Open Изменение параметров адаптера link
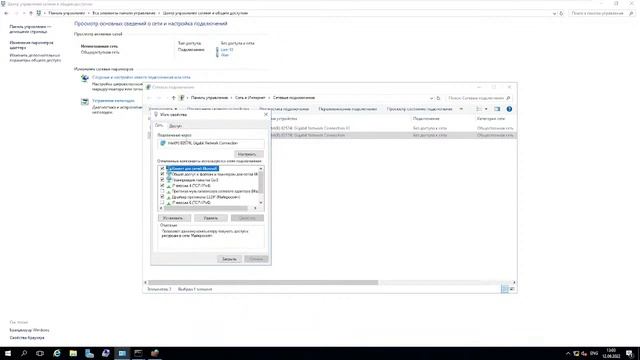Image resolution: width=640 pixels, height=360 pixels. coord(31,45)
